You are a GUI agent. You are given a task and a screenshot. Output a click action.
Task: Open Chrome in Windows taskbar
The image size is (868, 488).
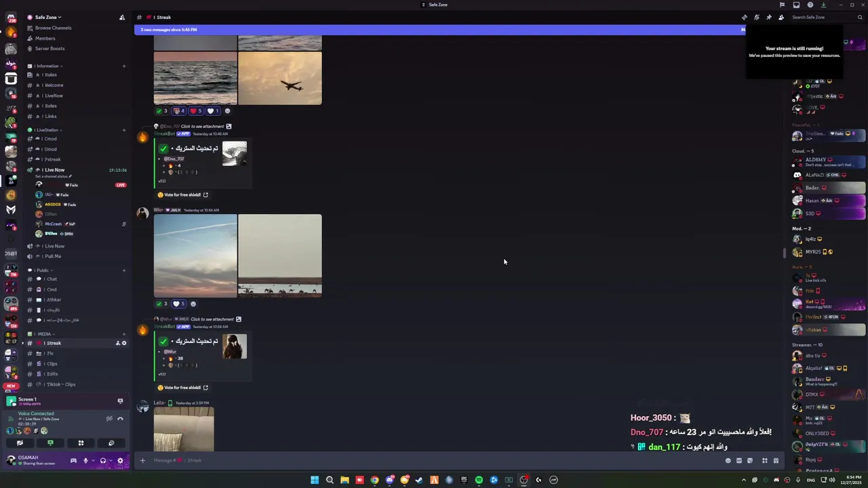(x=374, y=480)
